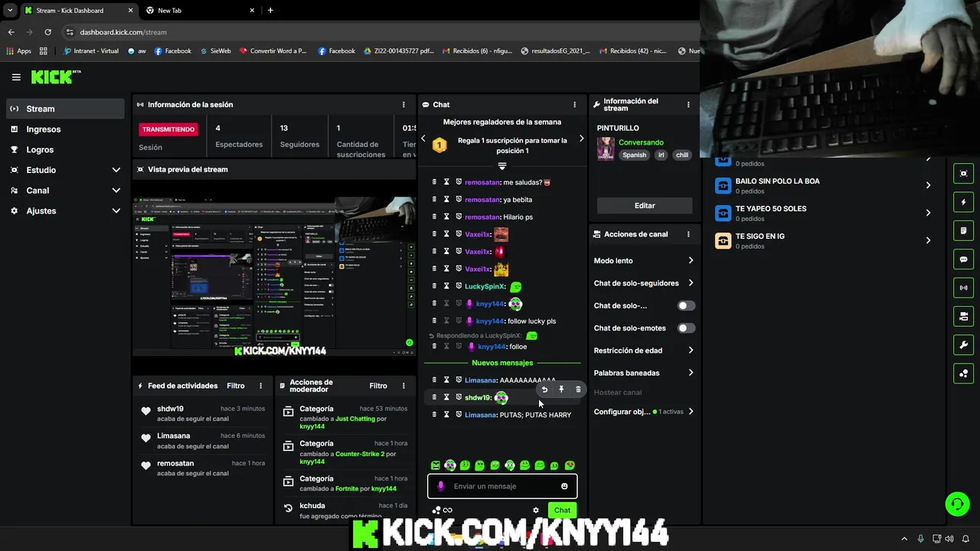Click the Hostear canal option

pyautogui.click(x=618, y=393)
